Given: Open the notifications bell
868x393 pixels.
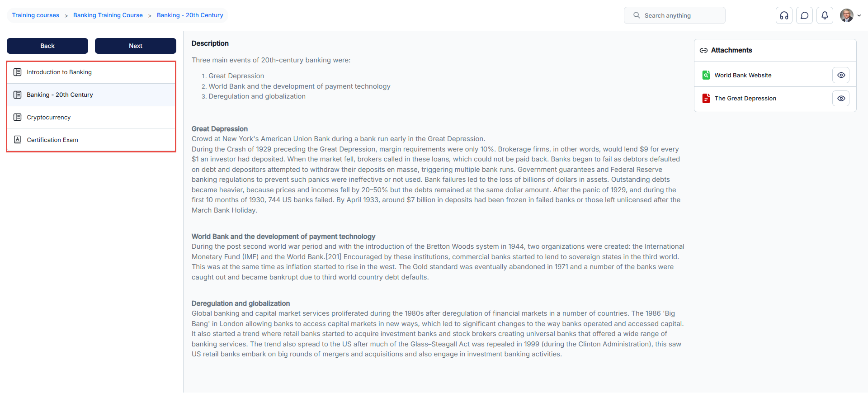Looking at the screenshot, I should point(825,15).
